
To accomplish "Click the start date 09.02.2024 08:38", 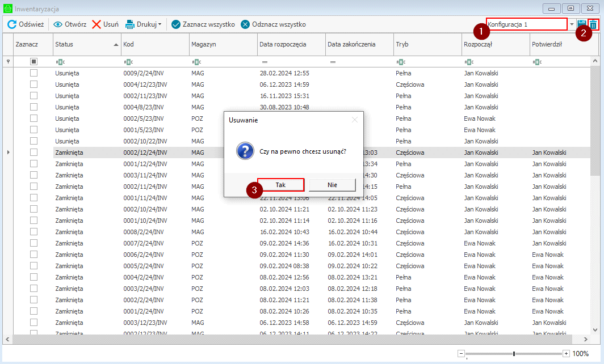I will point(284,266).
